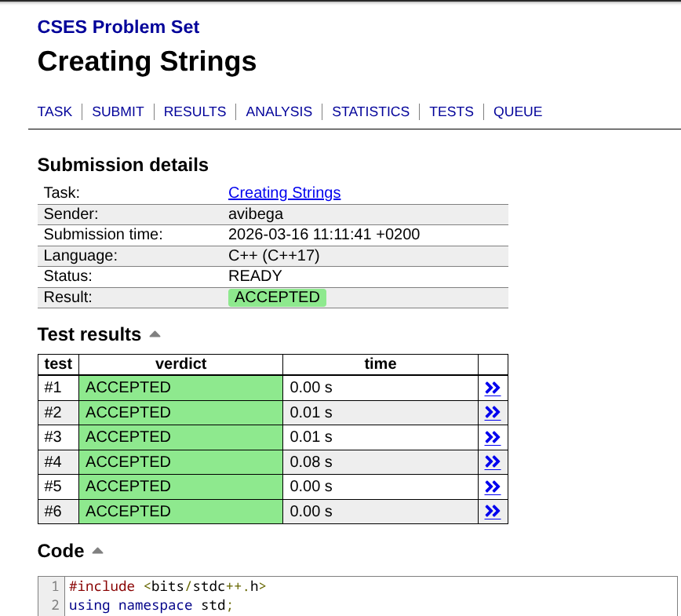Click the verdict column header
The image size is (681, 616).
180,363
